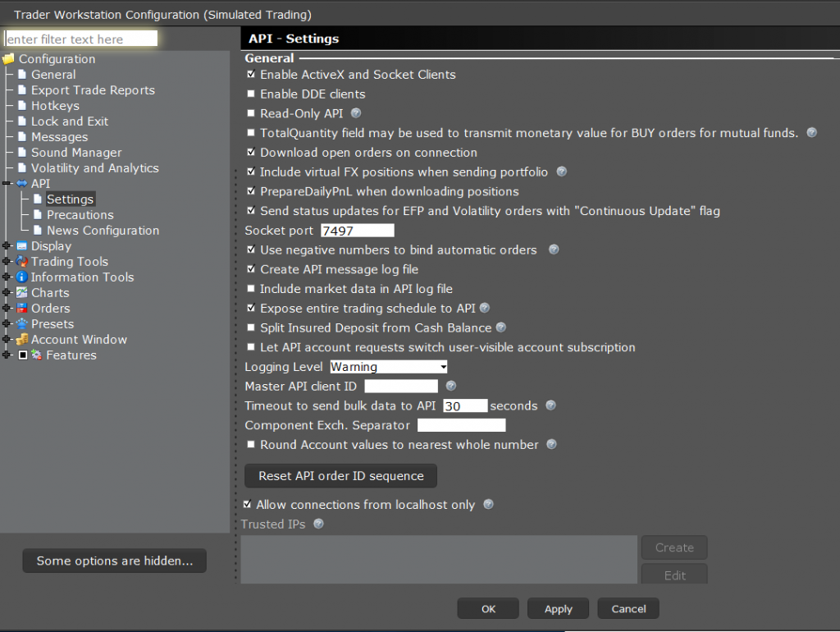The height and width of the screenshot is (632, 840).
Task: Apply the configuration changes
Action: 558,608
